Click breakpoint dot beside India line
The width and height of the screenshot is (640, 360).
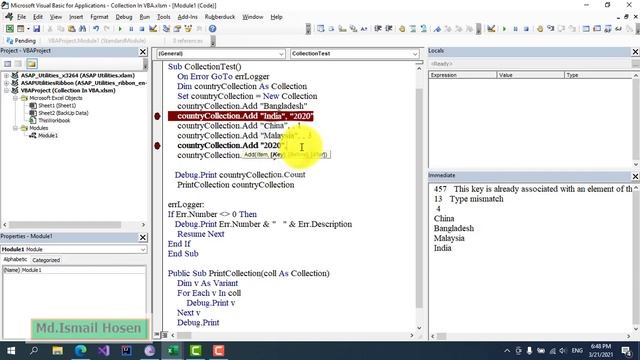point(157,116)
